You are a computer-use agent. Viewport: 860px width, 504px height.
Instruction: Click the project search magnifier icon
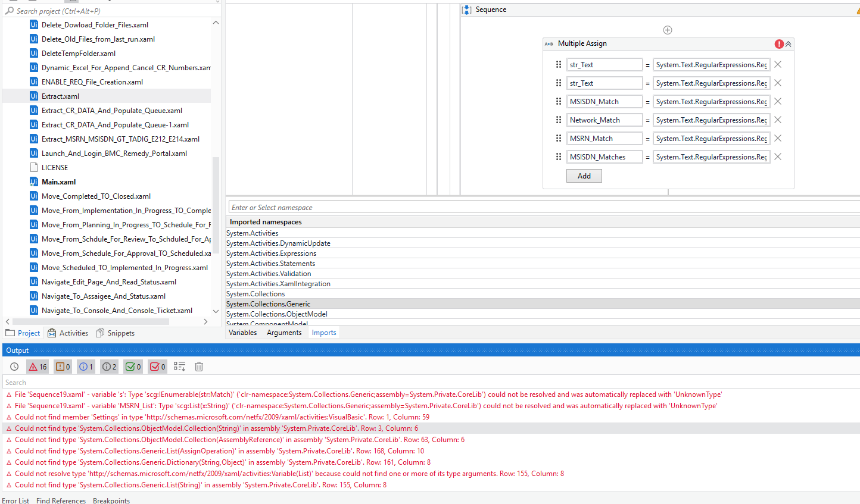tap(10, 11)
